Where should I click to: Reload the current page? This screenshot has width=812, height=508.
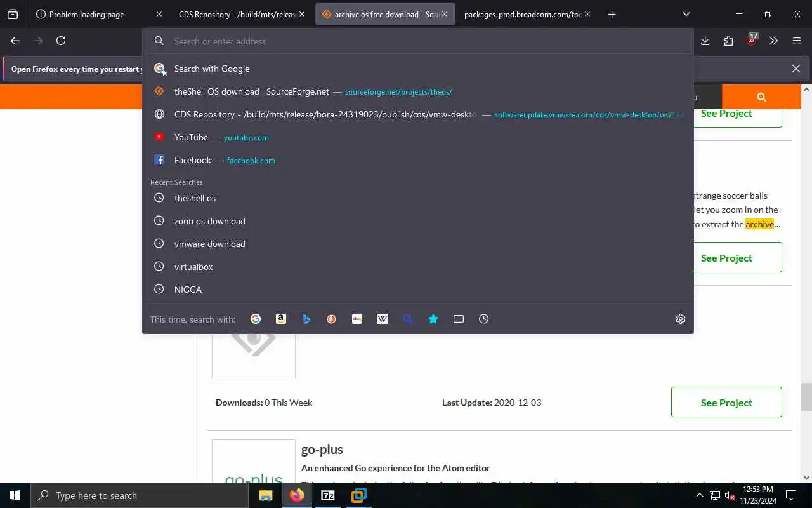[61, 41]
